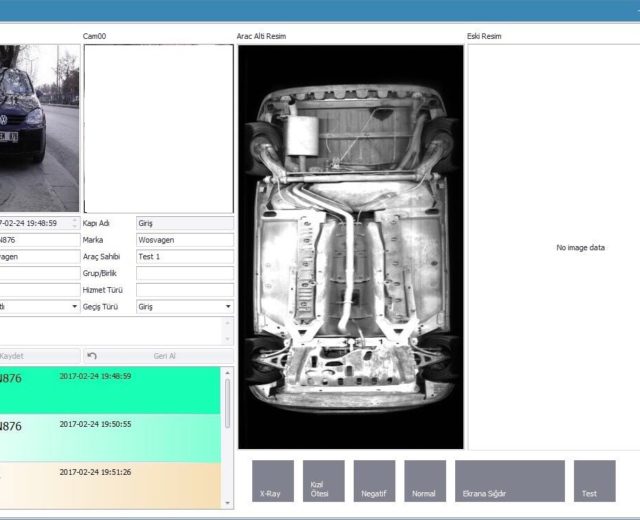Apply the X-Ray image filter
640x520 pixels.
[272, 481]
